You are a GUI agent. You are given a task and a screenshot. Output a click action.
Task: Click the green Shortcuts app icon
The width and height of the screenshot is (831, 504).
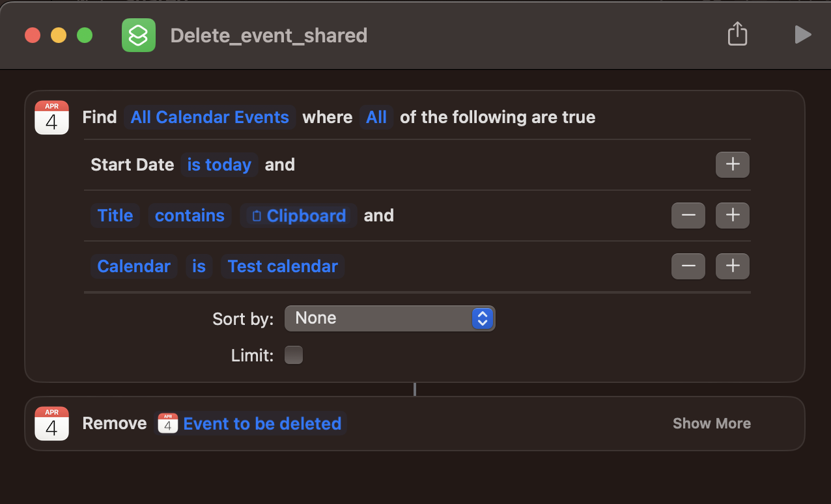click(x=139, y=35)
